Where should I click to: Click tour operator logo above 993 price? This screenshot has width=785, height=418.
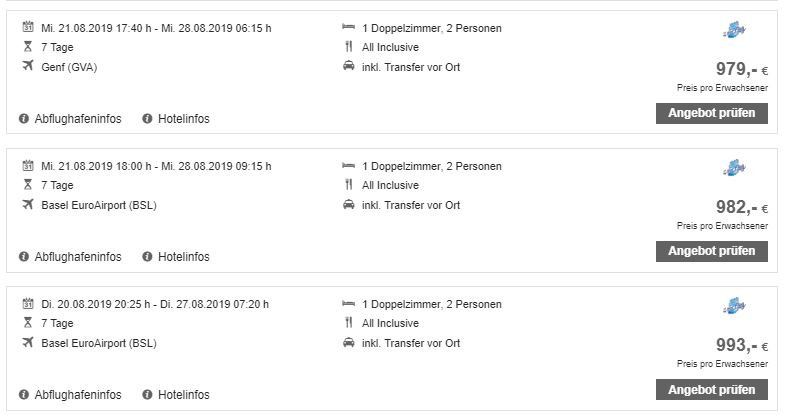point(734,305)
